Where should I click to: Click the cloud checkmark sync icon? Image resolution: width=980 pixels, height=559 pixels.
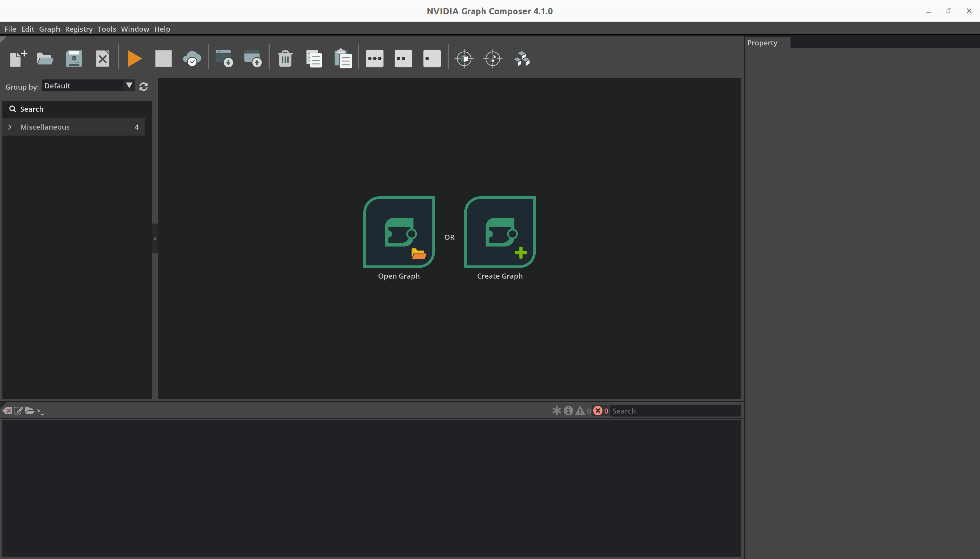(192, 59)
